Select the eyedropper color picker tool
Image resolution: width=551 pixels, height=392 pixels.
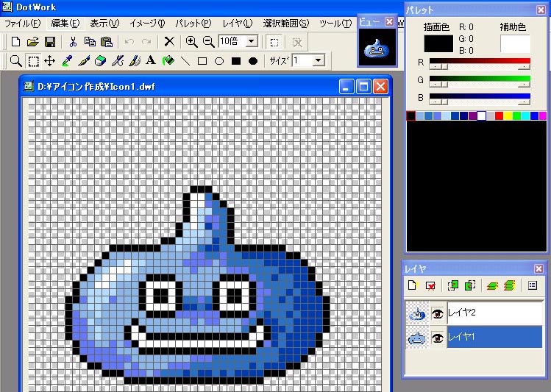coord(67,61)
